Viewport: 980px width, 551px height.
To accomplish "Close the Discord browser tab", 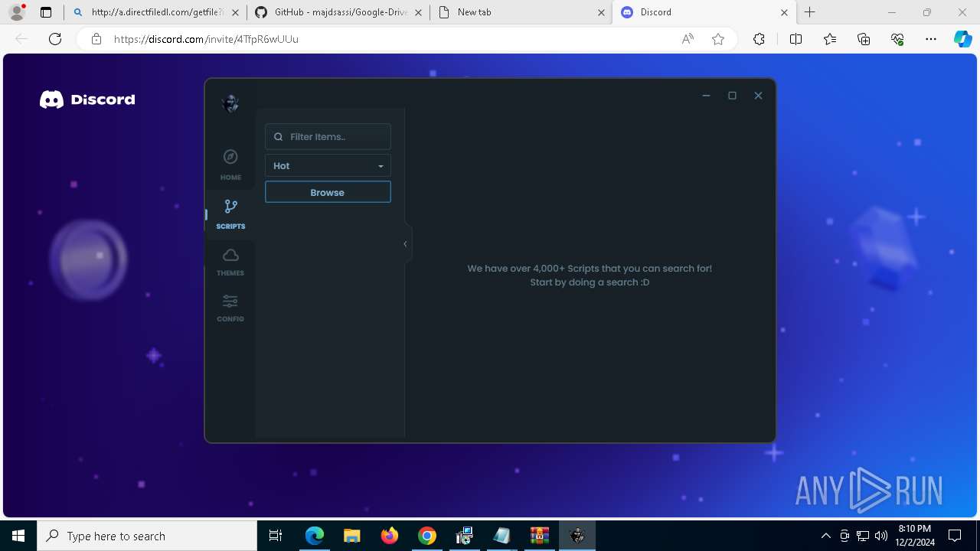I will (x=784, y=12).
